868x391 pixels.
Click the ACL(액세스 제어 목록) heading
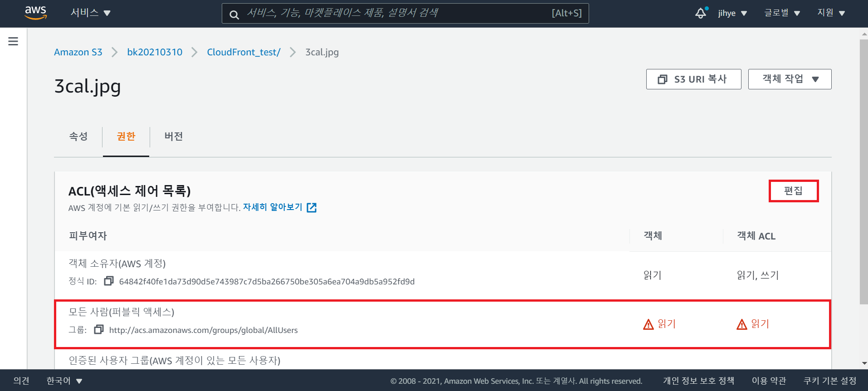point(130,191)
